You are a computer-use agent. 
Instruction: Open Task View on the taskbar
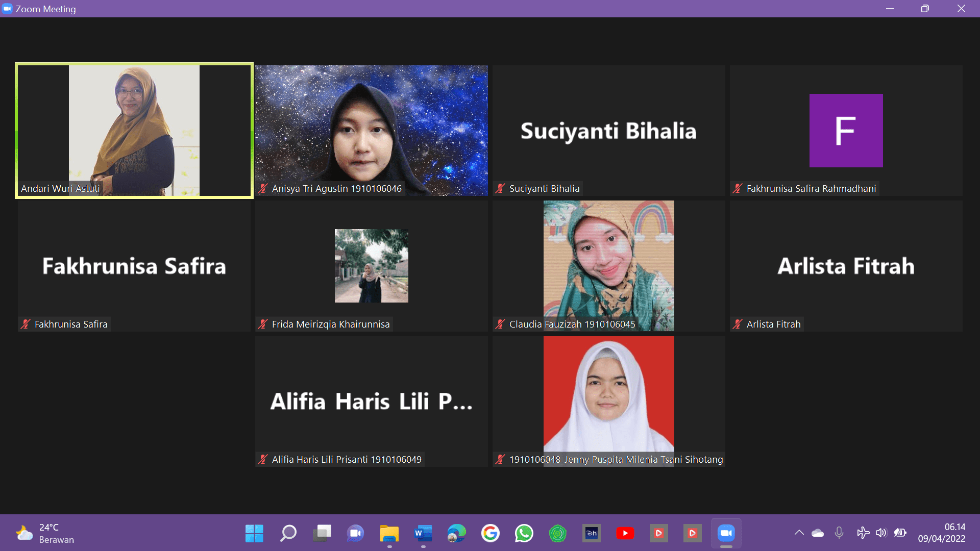tap(322, 534)
